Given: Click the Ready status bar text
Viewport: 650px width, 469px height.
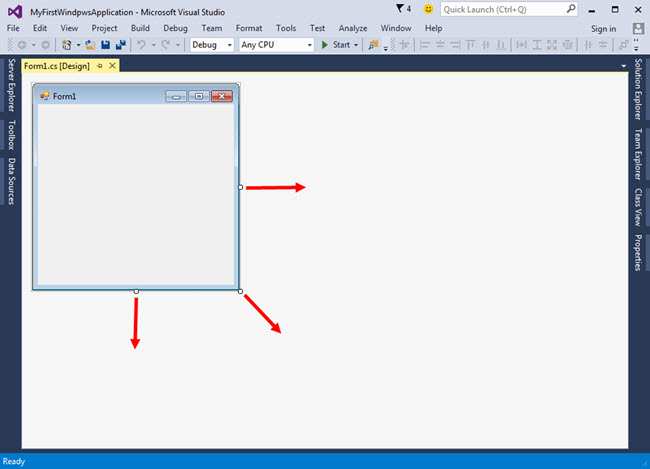Looking at the screenshot, I should coord(14,461).
